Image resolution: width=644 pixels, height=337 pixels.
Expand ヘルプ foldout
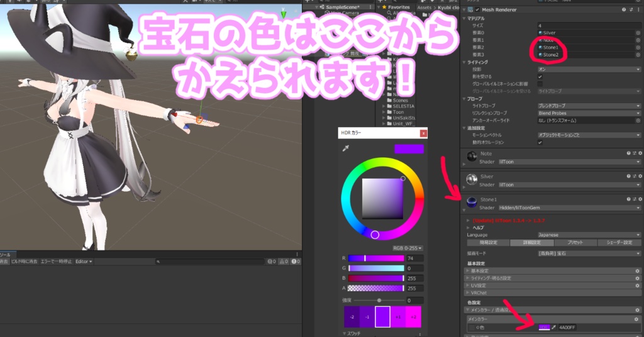coord(468,228)
